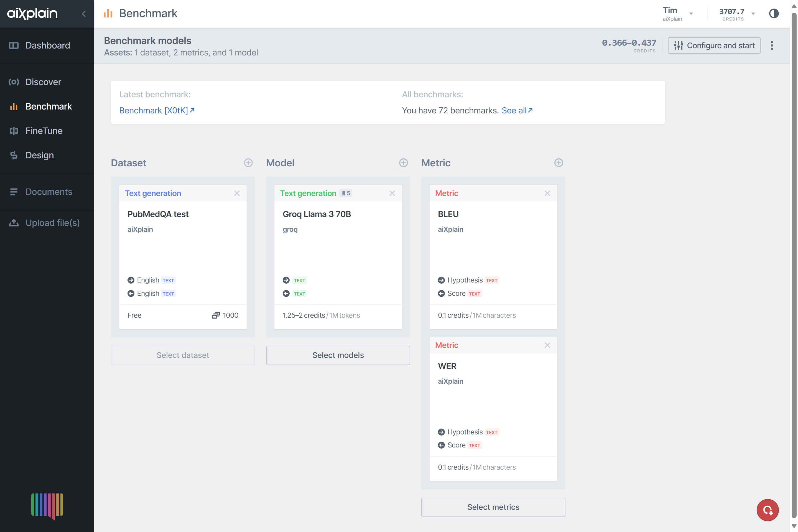Open the Benchmark [X0tK] link
The height and width of the screenshot is (532, 798).
tap(157, 110)
